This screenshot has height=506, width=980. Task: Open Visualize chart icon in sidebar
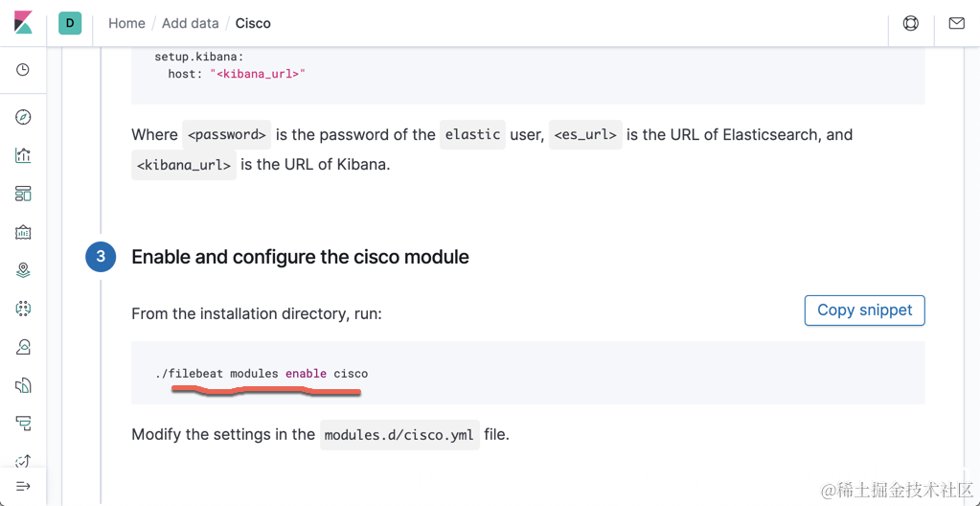[23, 155]
